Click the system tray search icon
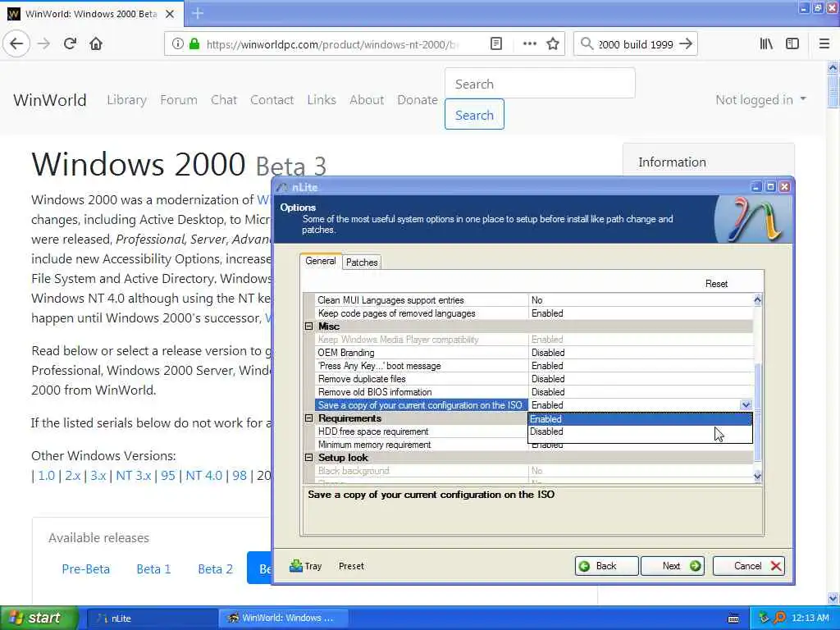 [x=779, y=619]
